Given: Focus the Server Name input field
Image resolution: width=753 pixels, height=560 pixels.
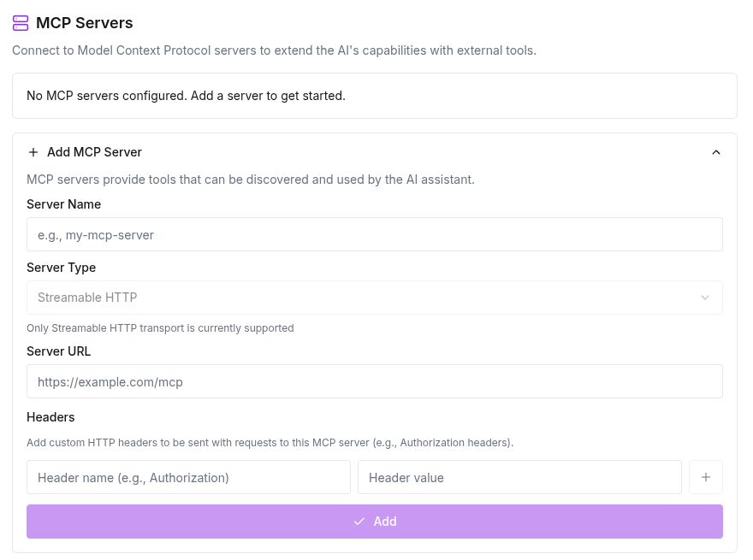Looking at the screenshot, I should point(374,234).
